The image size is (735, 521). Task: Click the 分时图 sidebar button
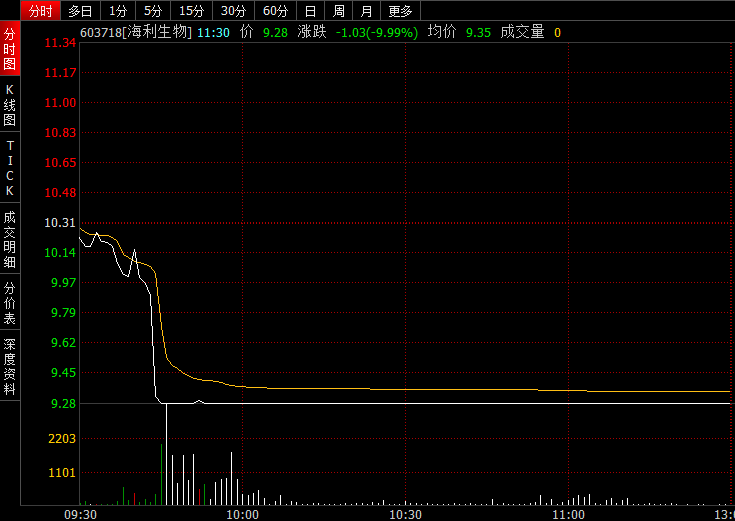click(10, 51)
